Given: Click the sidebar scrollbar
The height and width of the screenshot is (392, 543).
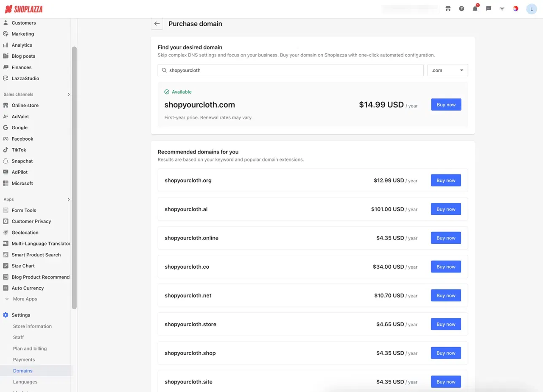Looking at the screenshot, I should coord(74,178).
